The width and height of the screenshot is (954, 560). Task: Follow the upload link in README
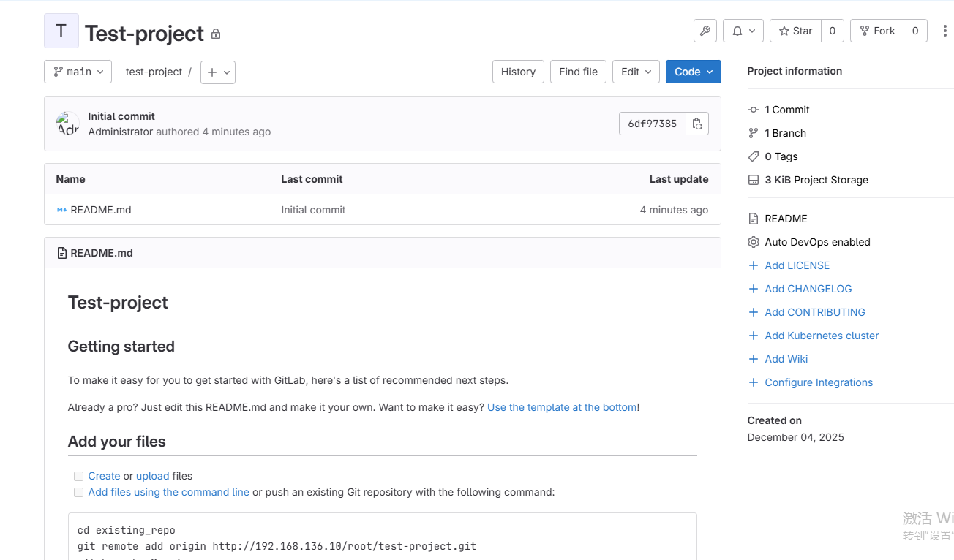152,476
